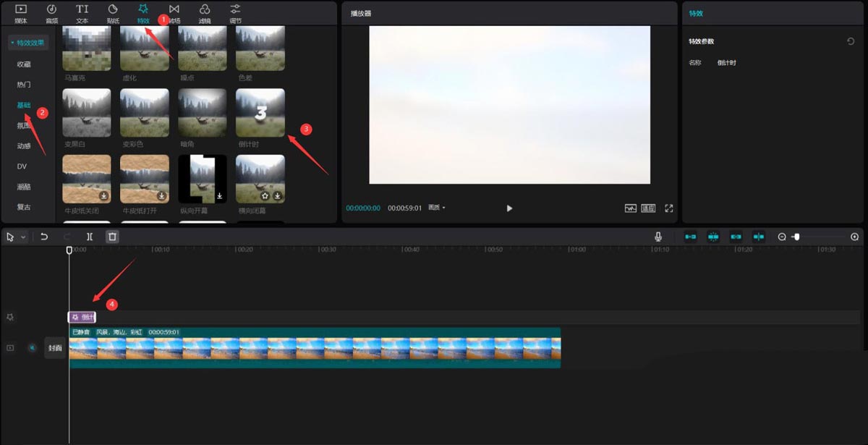Screen dimensions: 868x445
Task: Click the microphone record voiceover icon
Action: click(x=658, y=237)
